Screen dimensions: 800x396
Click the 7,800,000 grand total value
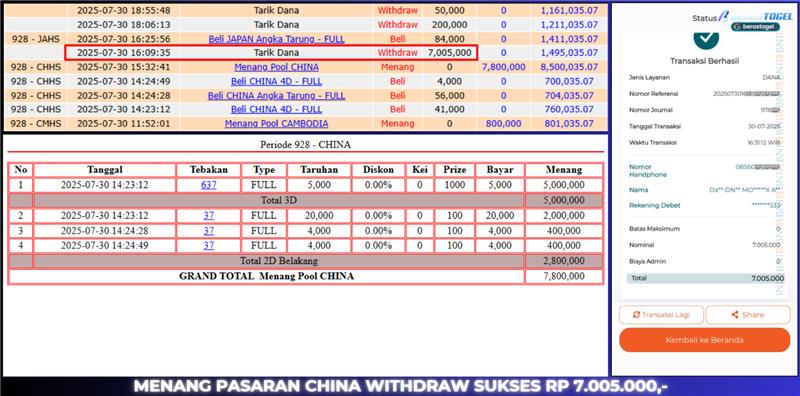[564, 276]
